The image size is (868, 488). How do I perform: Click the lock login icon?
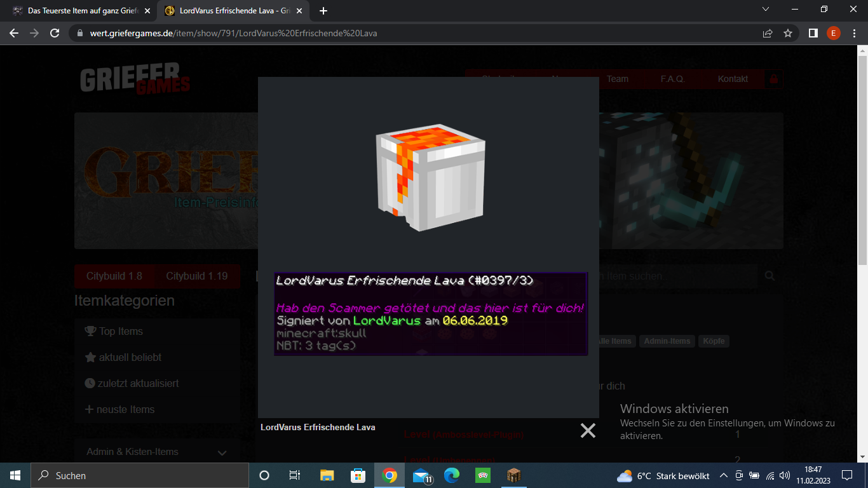point(773,79)
